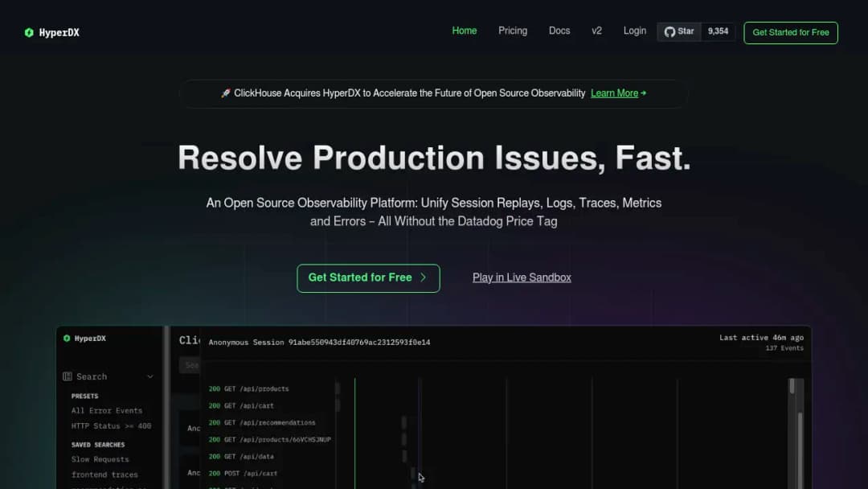Click the POST /api/cart event row
The width and height of the screenshot is (868, 489).
pyautogui.click(x=243, y=474)
